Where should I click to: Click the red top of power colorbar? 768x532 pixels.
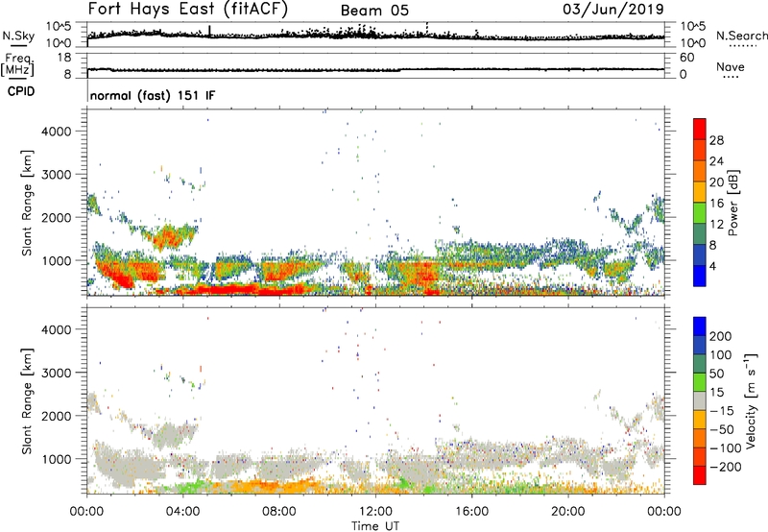(700, 129)
